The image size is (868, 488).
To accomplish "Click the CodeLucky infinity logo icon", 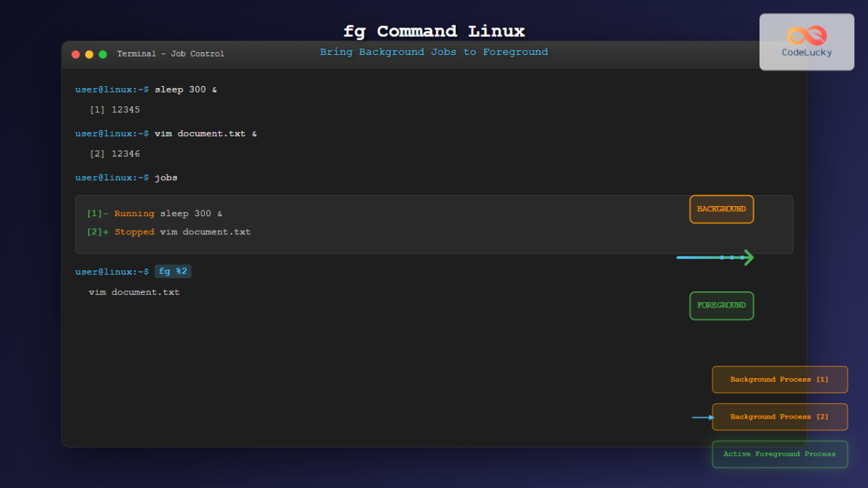I will click(807, 35).
